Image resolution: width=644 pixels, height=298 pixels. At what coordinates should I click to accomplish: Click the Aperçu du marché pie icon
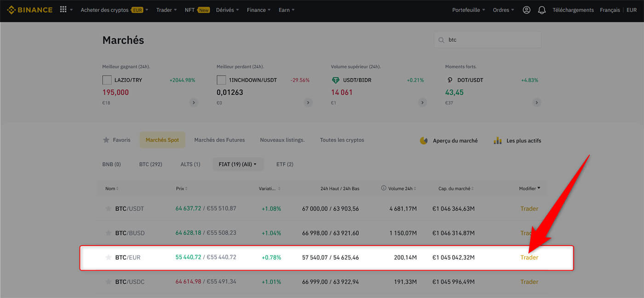coord(424,141)
